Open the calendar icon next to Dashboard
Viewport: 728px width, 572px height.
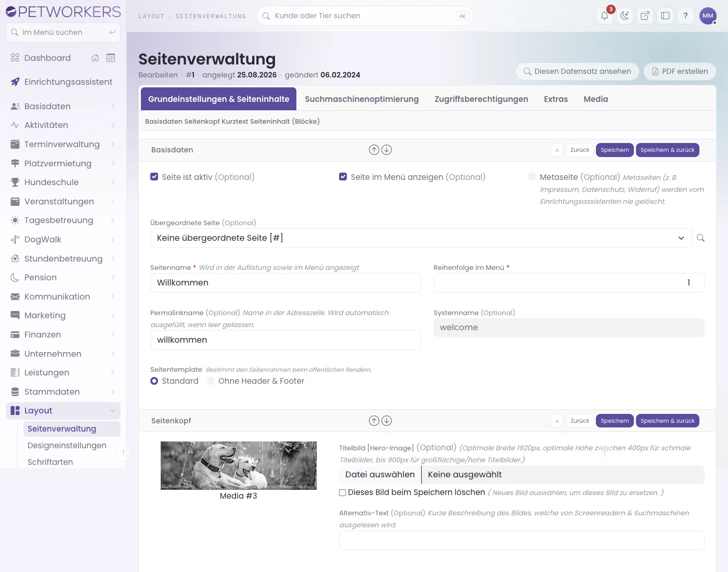111,58
